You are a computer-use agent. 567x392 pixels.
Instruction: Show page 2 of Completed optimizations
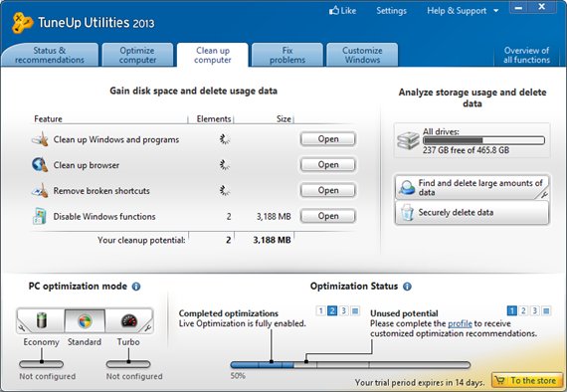click(x=332, y=310)
